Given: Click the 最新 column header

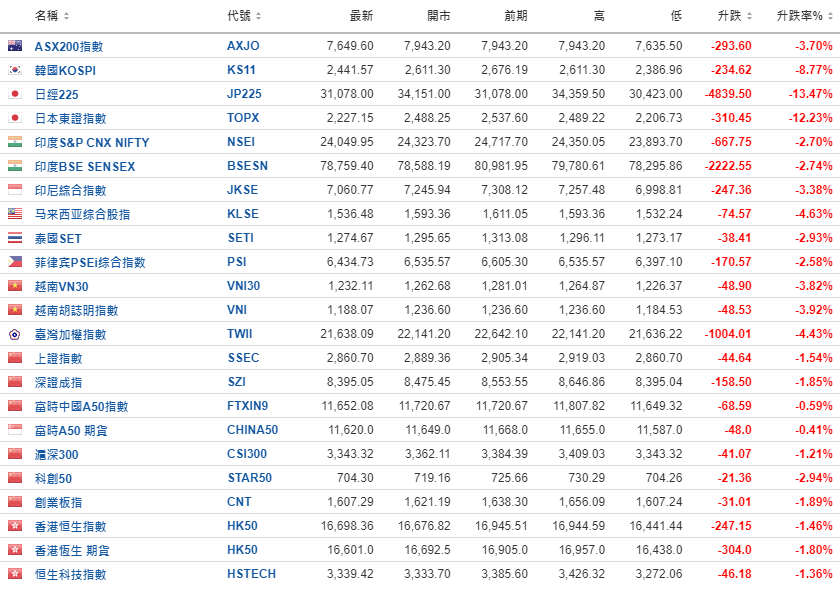Looking at the screenshot, I should coord(361,16).
